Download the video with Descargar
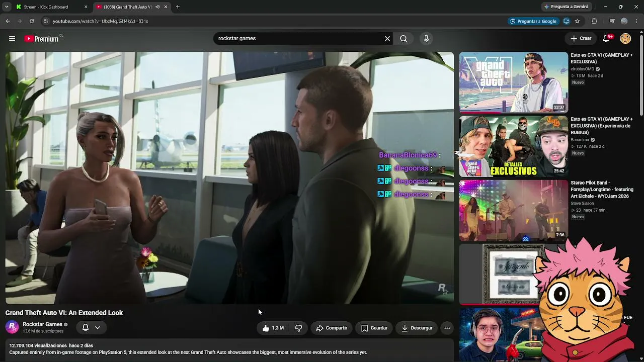Viewport: 644px width, 362px height. point(417,328)
